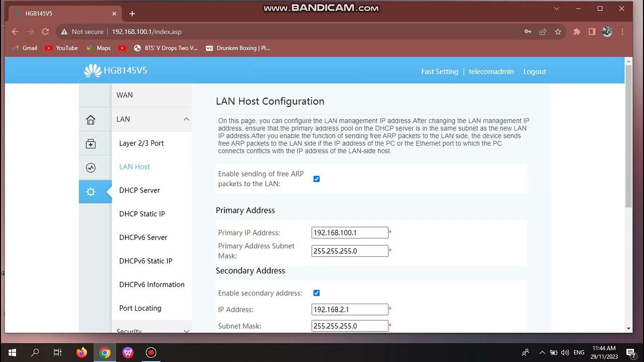The width and height of the screenshot is (644, 362).
Task: Edit the Primary IP Address field
Action: pyautogui.click(x=350, y=233)
